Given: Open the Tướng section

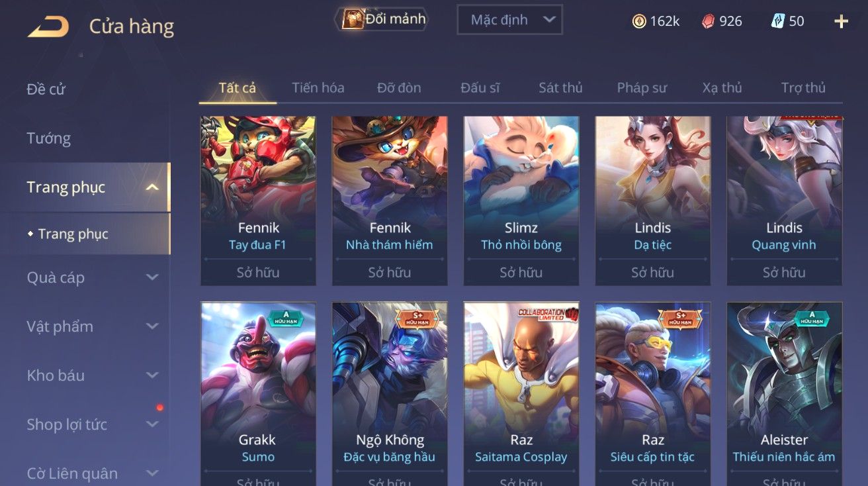Looking at the screenshot, I should 49,138.
